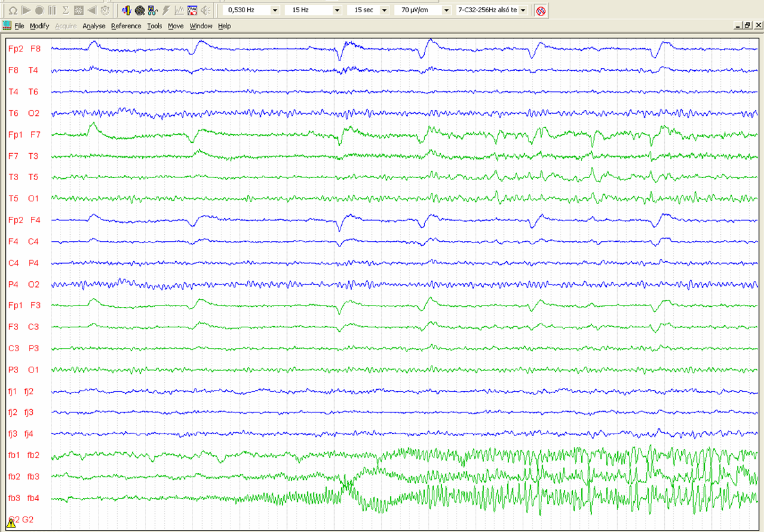This screenshot has height=532, width=764.
Task: Select the fb2 fb3 channel label
Action: (23, 477)
